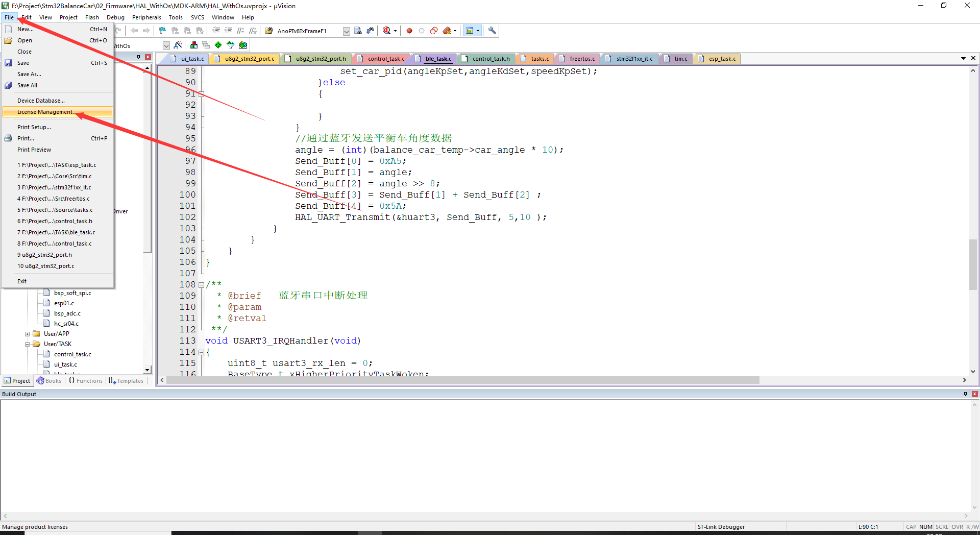Select Save All in the File menu
The image size is (980, 535).
click(x=57, y=85)
